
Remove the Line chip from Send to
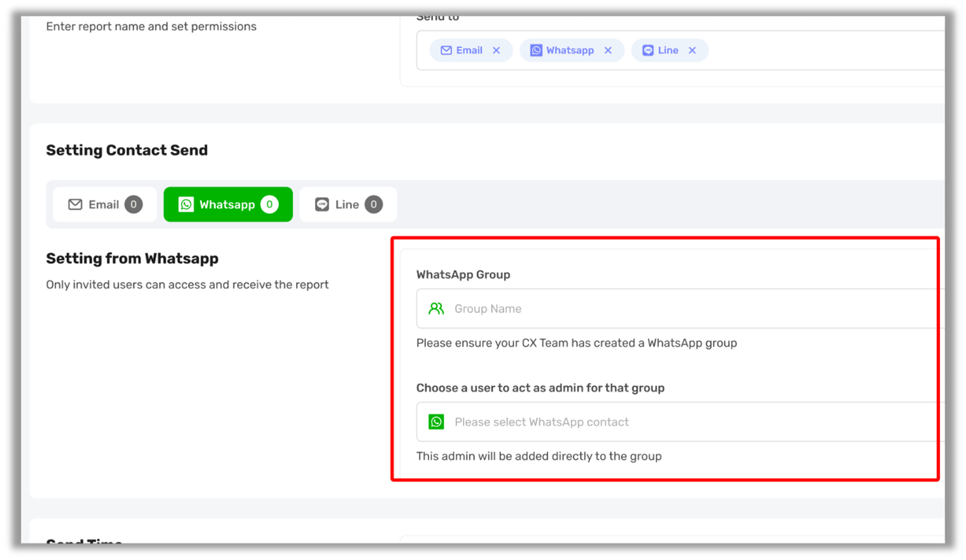(692, 50)
